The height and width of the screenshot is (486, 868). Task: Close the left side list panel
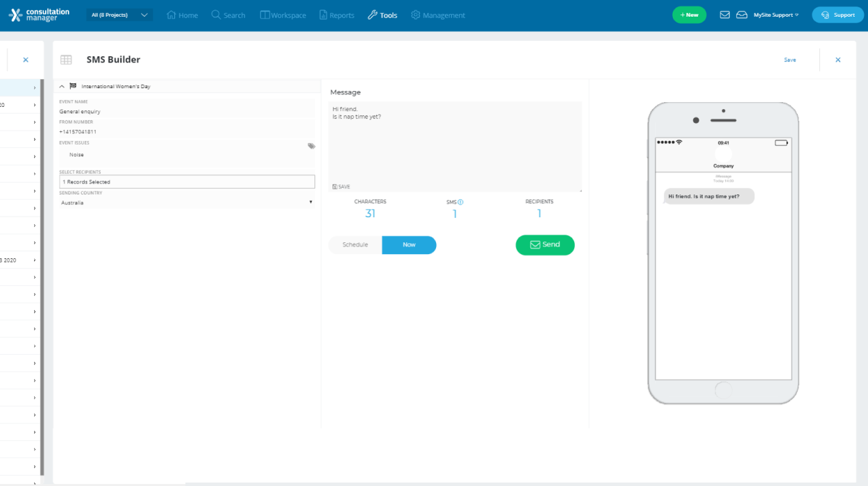(26, 60)
